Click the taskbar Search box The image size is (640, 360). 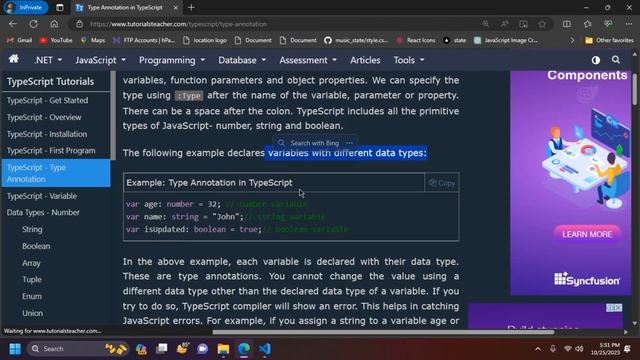tap(77, 349)
